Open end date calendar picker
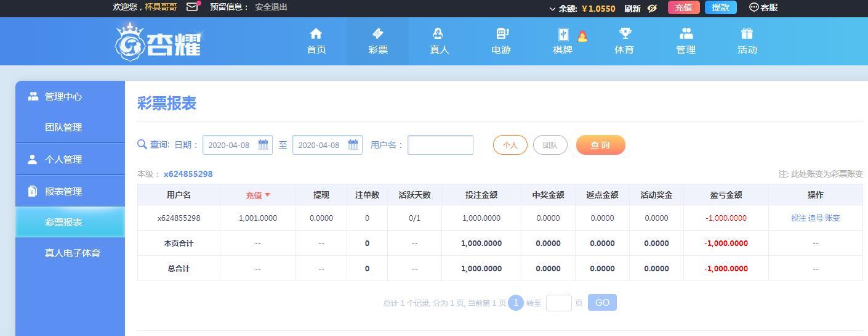 [353, 145]
